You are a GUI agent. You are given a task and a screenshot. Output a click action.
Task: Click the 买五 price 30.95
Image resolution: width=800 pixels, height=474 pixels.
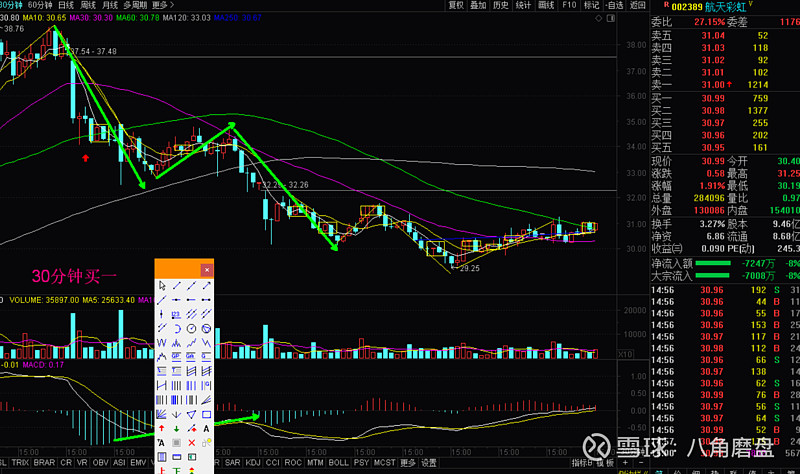tap(713, 147)
